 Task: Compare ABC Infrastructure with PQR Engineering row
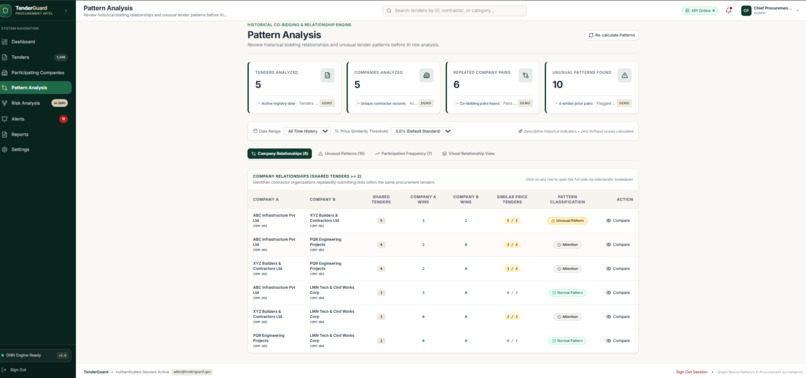click(x=618, y=245)
